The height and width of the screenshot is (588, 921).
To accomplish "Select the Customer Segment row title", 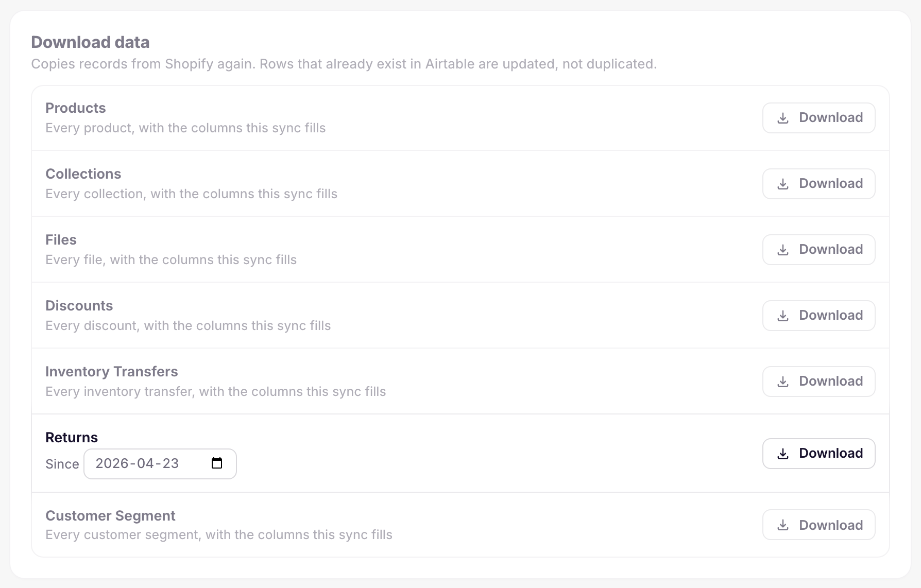I will click(111, 516).
